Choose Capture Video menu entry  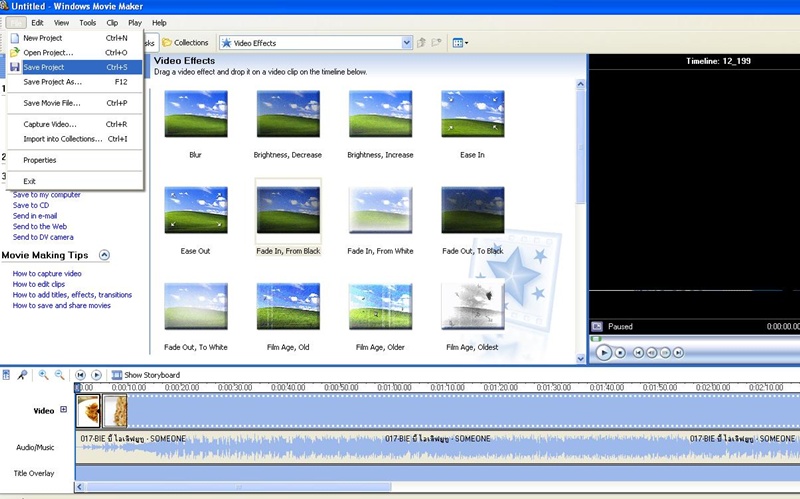(75, 124)
